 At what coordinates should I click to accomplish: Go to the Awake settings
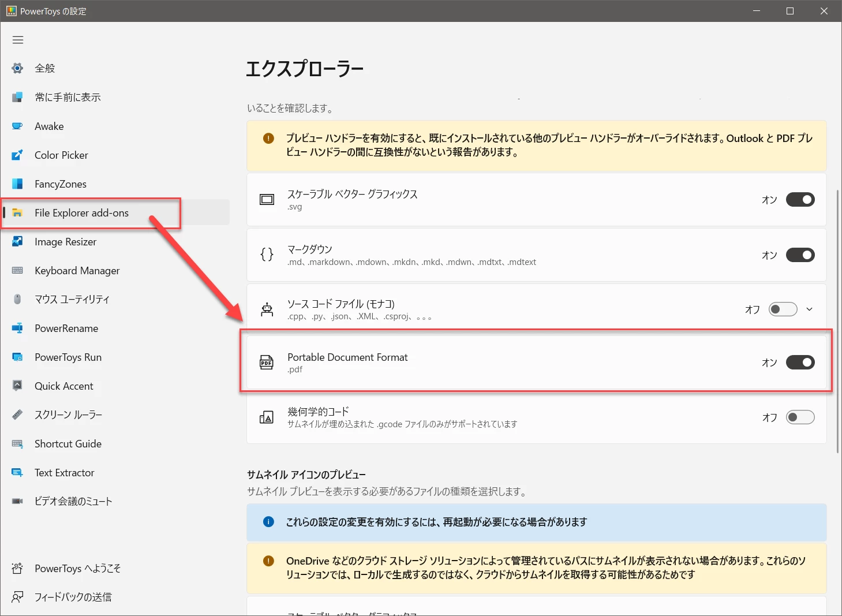[x=115, y=126]
